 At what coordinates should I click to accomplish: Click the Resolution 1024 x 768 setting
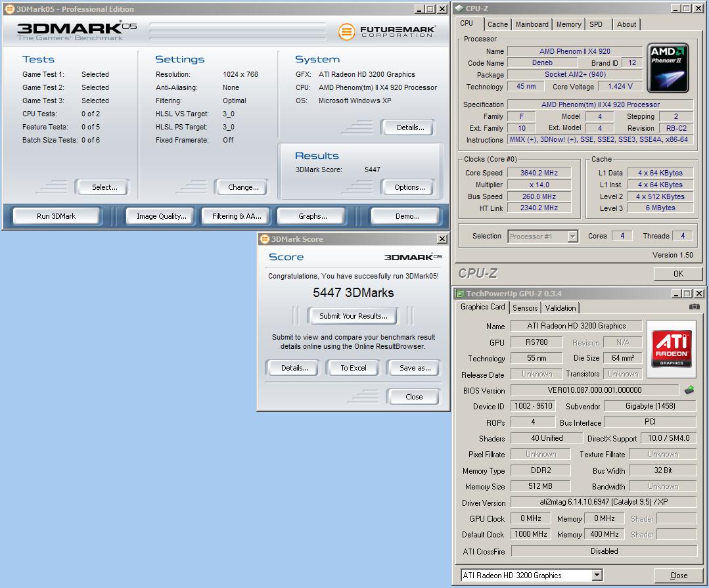coord(240,74)
